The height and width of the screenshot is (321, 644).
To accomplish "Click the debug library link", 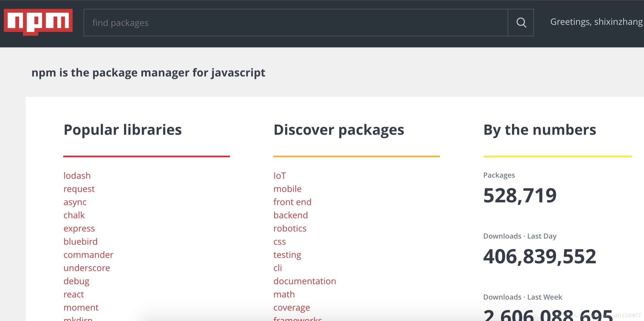I will coord(76,281).
